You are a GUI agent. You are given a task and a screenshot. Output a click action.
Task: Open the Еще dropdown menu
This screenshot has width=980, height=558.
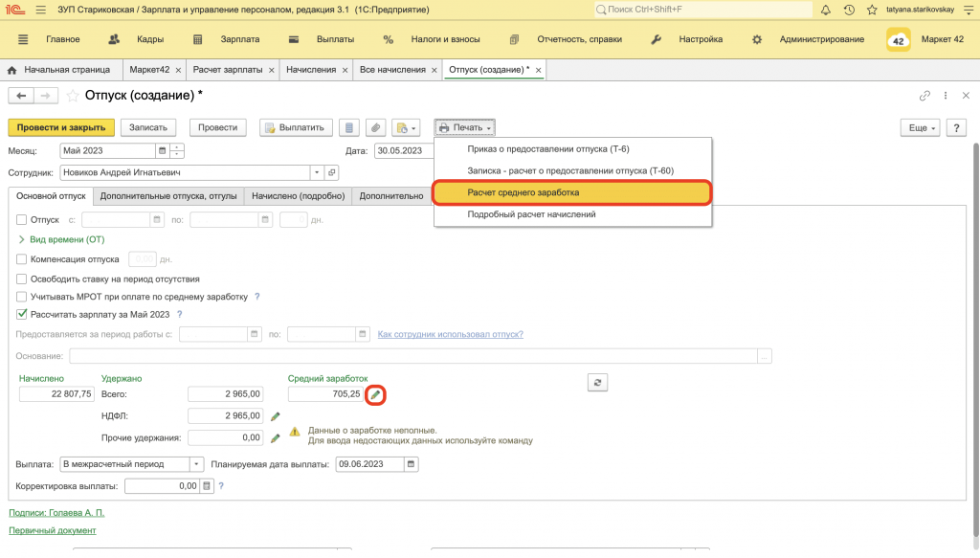(920, 127)
